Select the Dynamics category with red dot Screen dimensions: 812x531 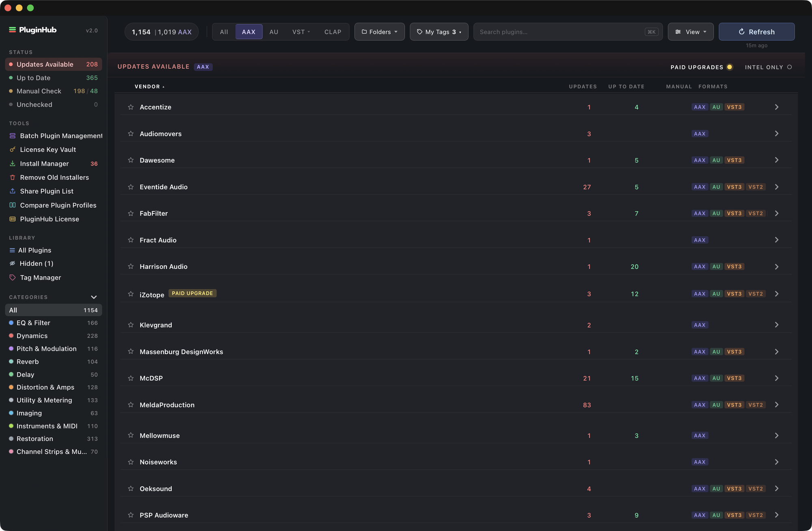point(53,336)
